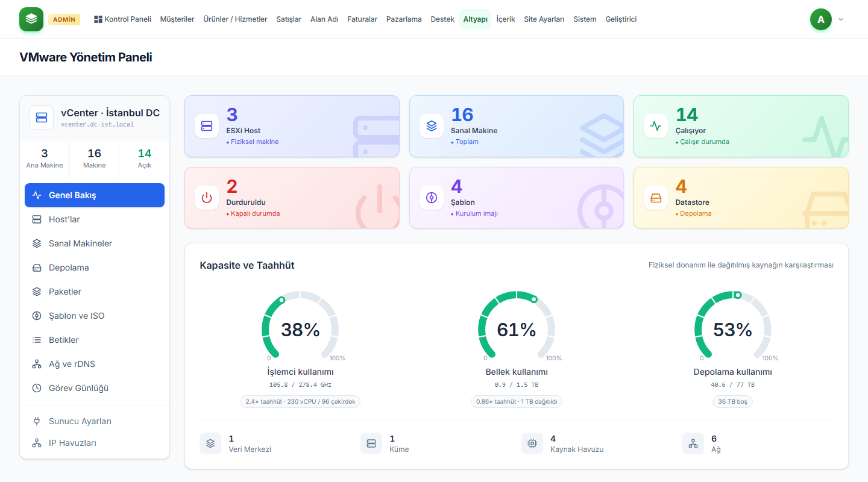Open the Host'lar sidebar section
Screen dimensions: 868x482
click(x=95, y=219)
